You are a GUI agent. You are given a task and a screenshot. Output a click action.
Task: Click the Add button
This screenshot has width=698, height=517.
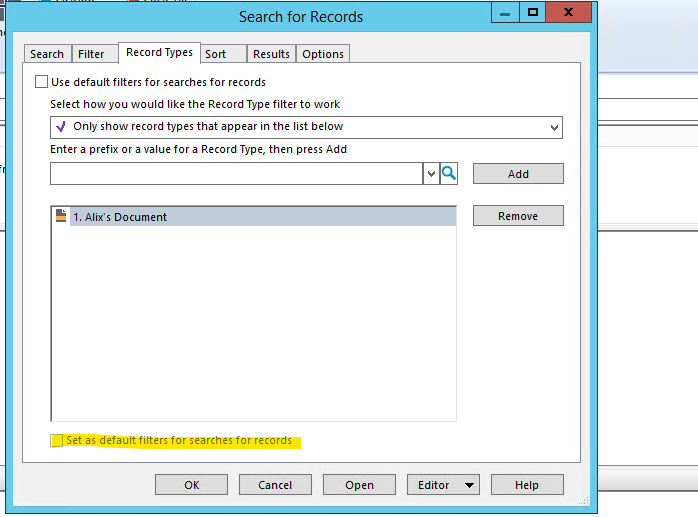point(518,174)
